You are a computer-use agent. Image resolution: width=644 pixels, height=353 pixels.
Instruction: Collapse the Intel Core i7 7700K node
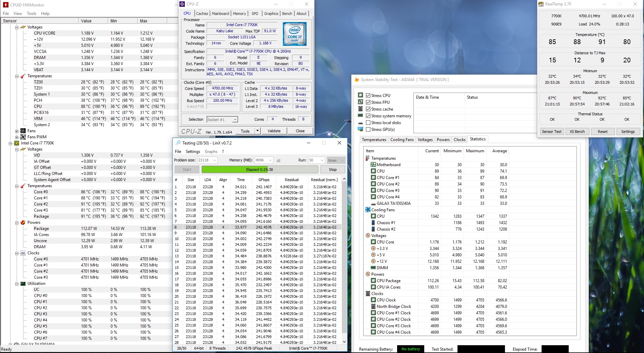pyautogui.click(x=10, y=143)
